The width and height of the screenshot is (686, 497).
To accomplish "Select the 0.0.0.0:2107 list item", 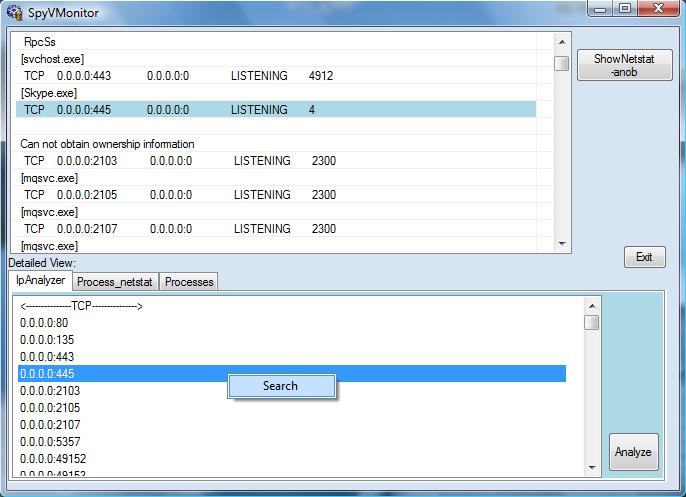I will click(50, 424).
